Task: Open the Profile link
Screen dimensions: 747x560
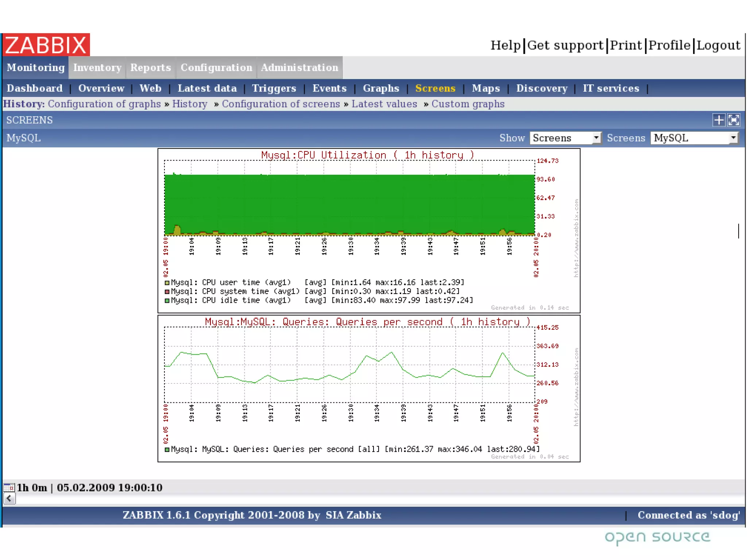Action: (669, 45)
